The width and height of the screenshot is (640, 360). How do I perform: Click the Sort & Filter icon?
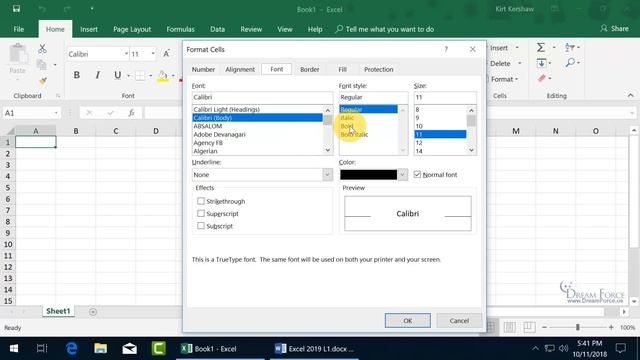[570, 47]
